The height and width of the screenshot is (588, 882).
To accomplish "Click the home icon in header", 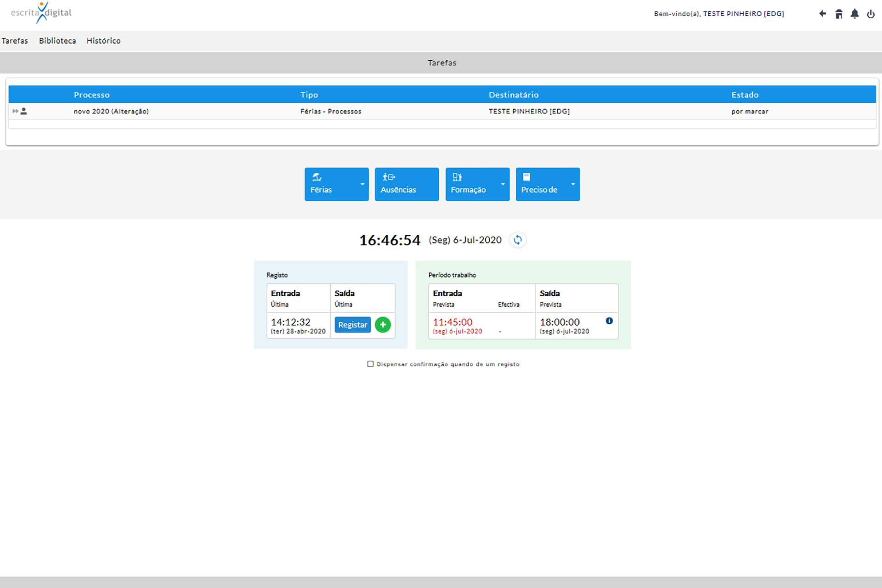I will point(839,14).
